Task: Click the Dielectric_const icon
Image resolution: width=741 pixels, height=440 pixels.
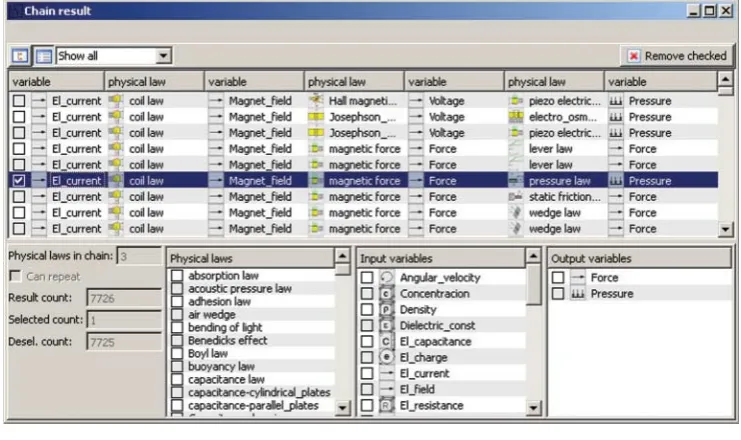Action: (x=387, y=326)
